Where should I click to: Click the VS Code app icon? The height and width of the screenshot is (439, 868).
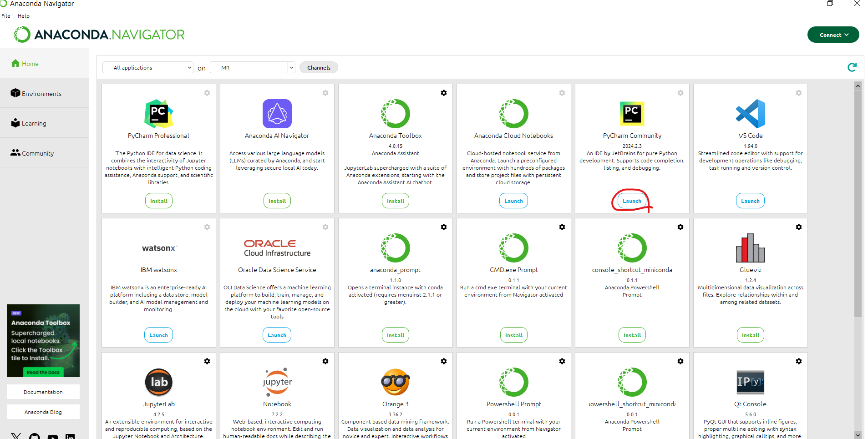tap(750, 114)
